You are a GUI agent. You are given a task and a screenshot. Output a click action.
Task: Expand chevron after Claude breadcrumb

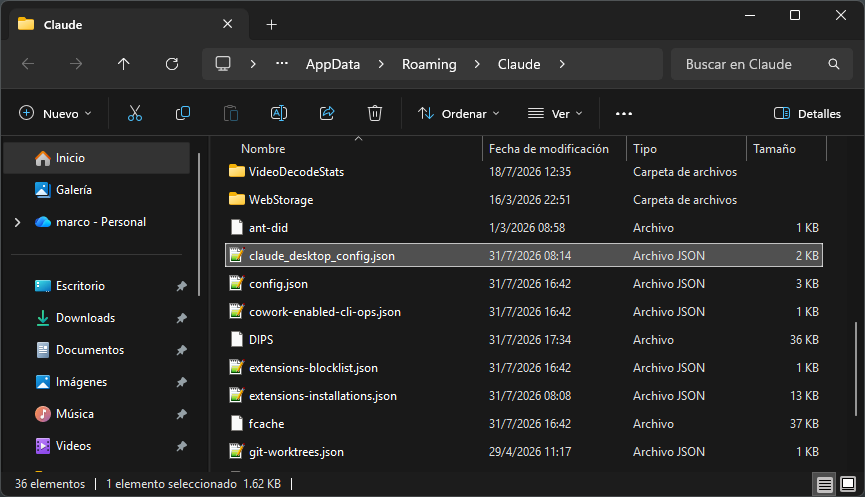coord(562,64)
